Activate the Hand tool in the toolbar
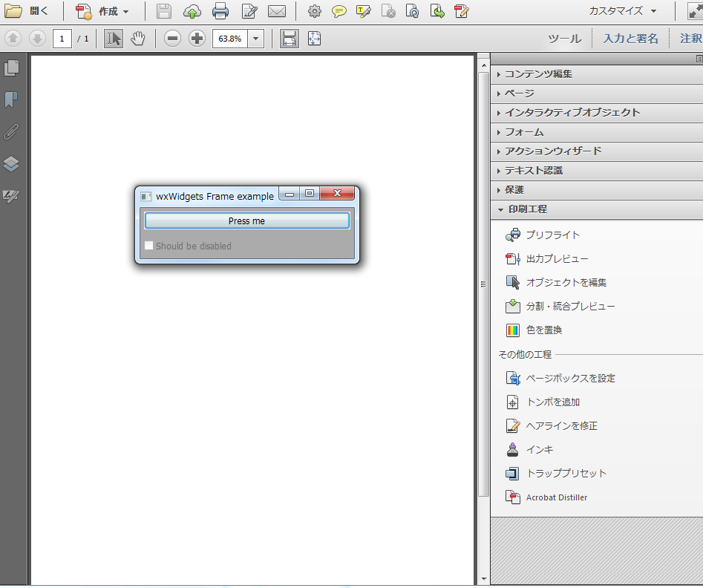Image resolution: width=703 pixels, height=588 pixels. tap(137, 39)
